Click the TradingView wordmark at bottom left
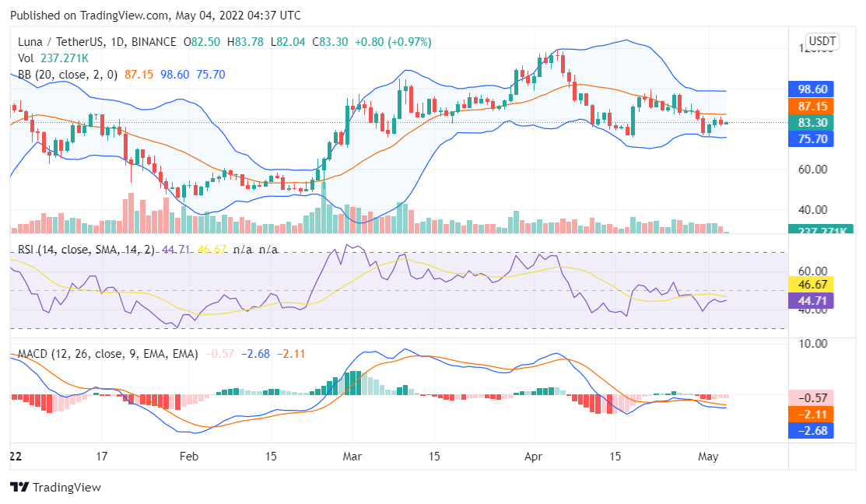Viewport: 866px width, 504px height. (68, 488)
